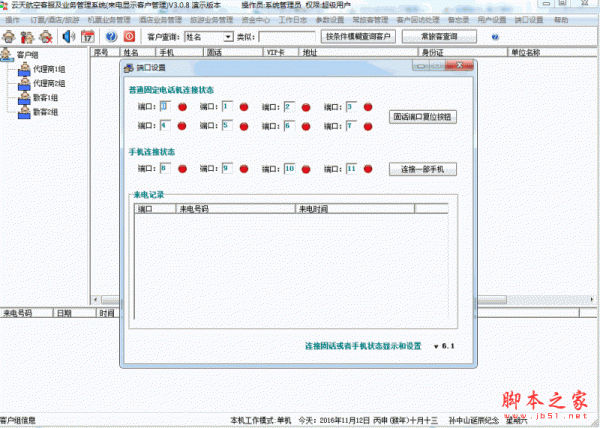Click the 端口设置 dialog title icon
The height and width of the screenshot is (428, 600).
pyautogui.click(x=129, y=68)
